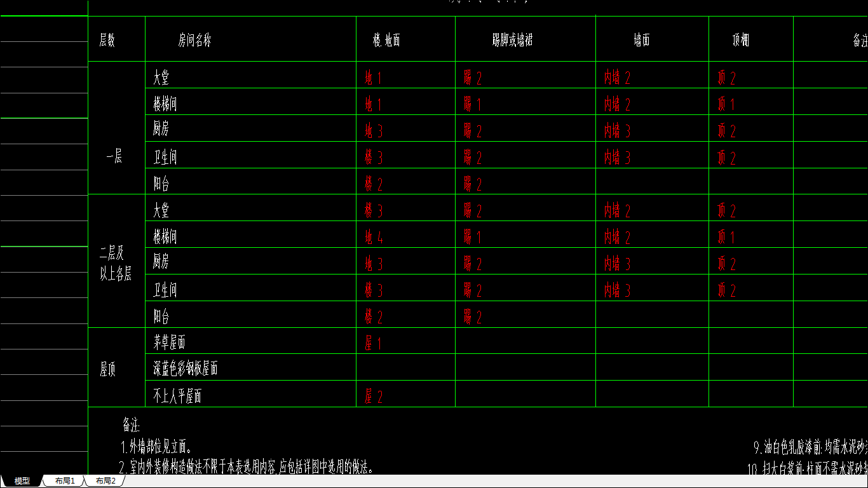This screenshot has height=488, width=868.
Task: Click 屋 1 in the 茅草屋面 row
Action: click(373, 344)
